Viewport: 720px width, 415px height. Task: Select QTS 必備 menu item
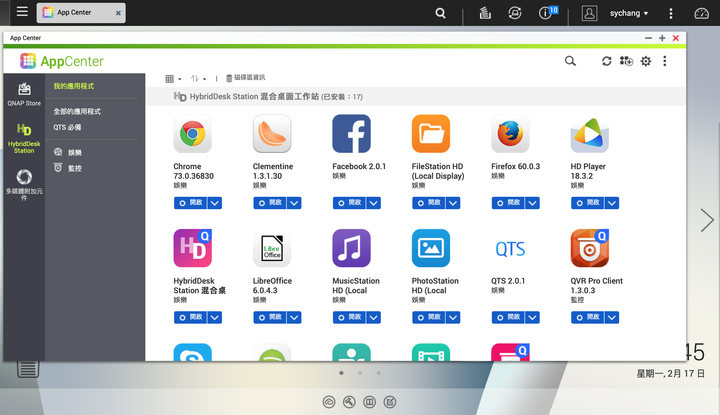[x=67, y=128]
